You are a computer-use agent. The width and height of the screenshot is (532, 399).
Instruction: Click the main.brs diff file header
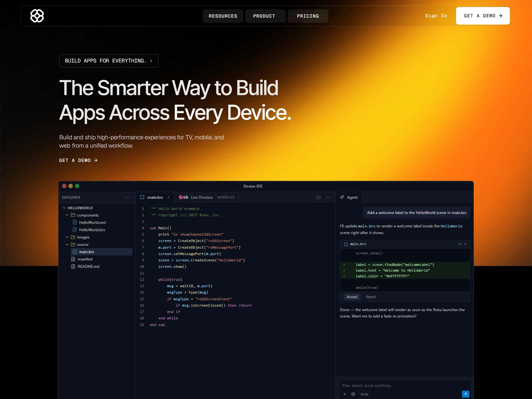click(405, 244)
